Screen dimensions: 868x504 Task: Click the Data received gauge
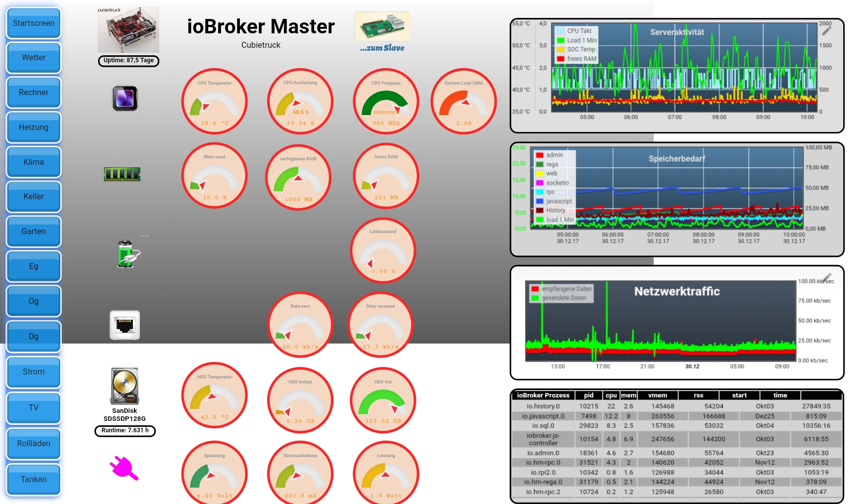381,325
